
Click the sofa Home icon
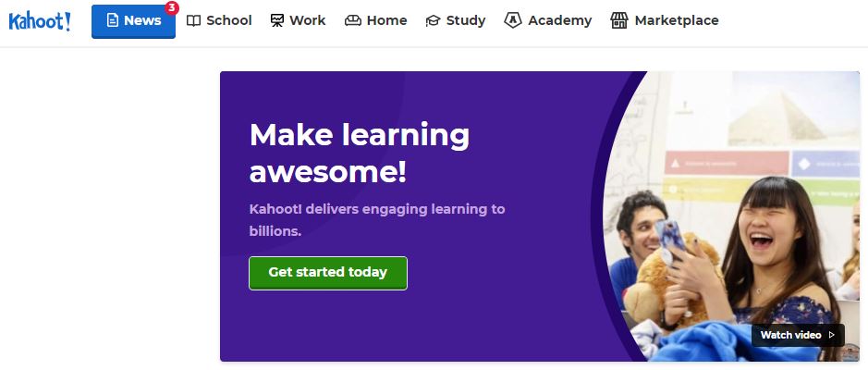click(x=352, y=21)
